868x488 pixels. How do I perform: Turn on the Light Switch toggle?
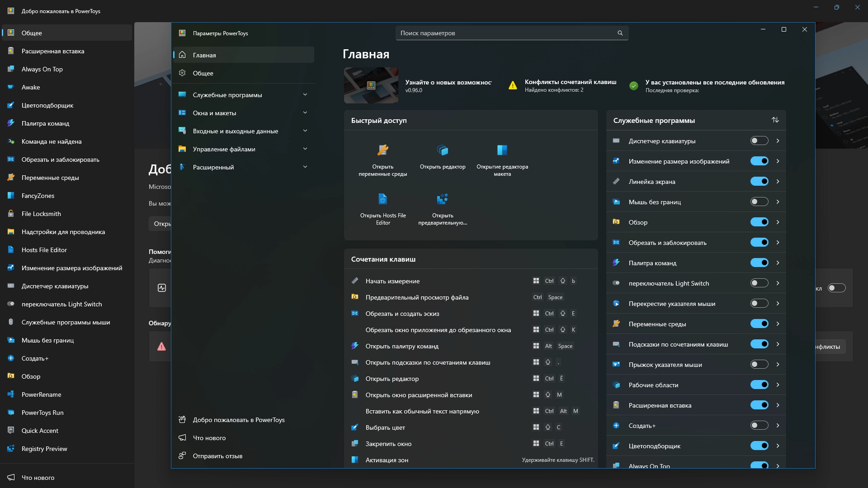click(x=759, y=283)
